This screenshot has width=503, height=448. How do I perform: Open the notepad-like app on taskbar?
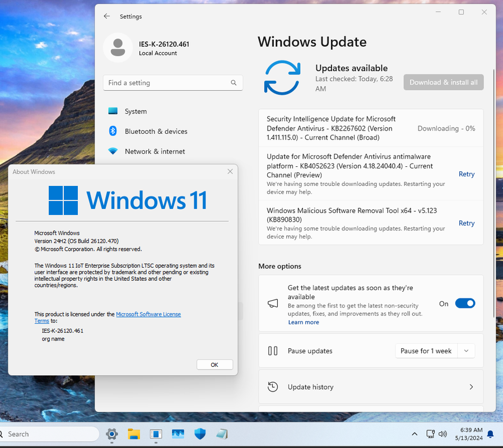[222, 434]
